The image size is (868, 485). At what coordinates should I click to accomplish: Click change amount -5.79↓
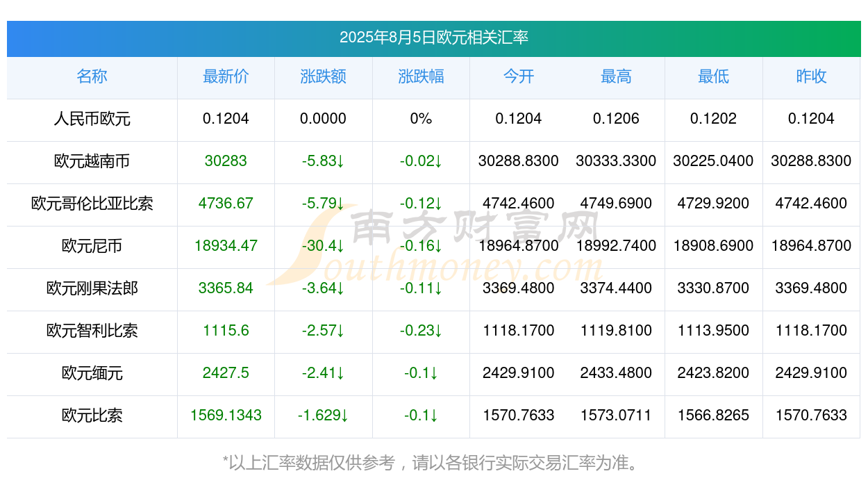[323, 204]
